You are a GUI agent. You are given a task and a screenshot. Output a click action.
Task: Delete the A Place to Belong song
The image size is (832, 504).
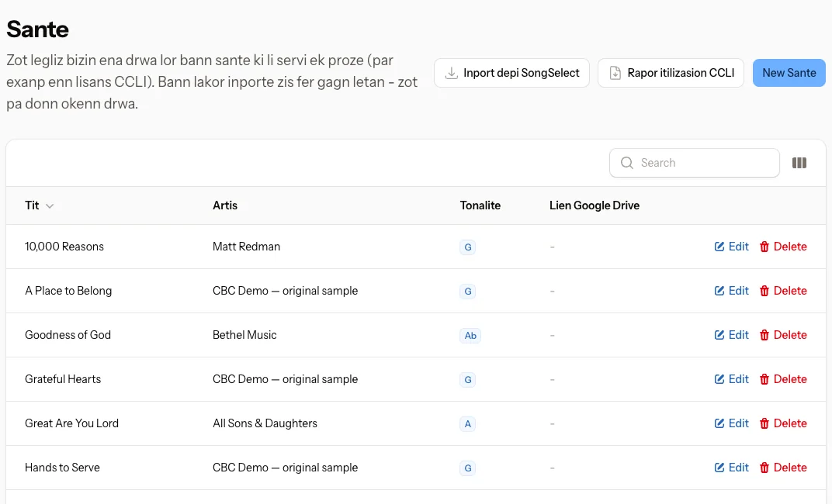click(783, 291)
